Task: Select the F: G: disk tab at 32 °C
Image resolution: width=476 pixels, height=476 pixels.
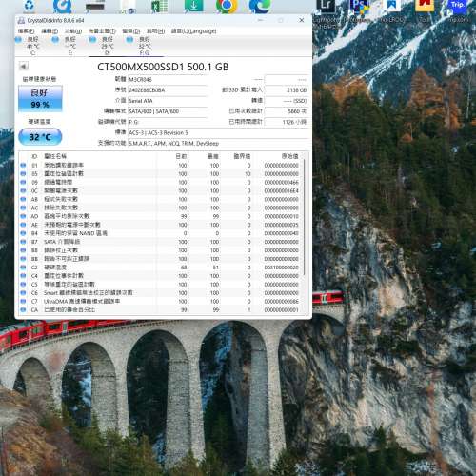Action: (x=145, y=46)
